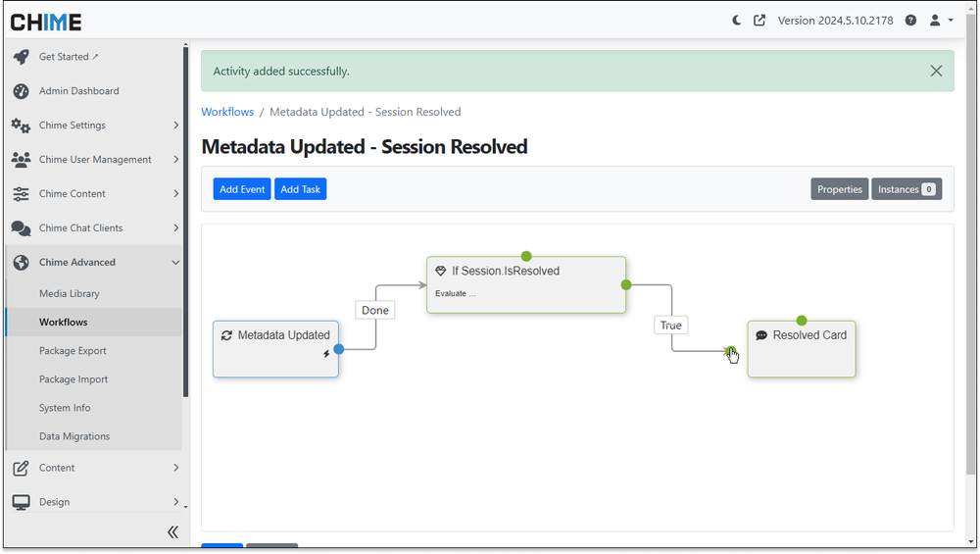Expand Chime Content submenu

(x=175, y=194)
